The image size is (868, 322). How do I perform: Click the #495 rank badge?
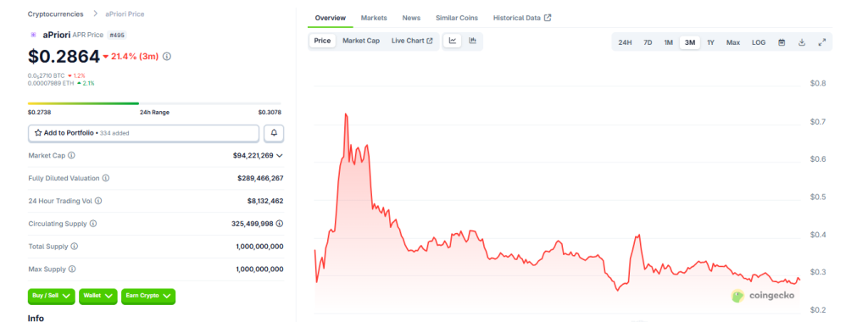click(117, 35)
